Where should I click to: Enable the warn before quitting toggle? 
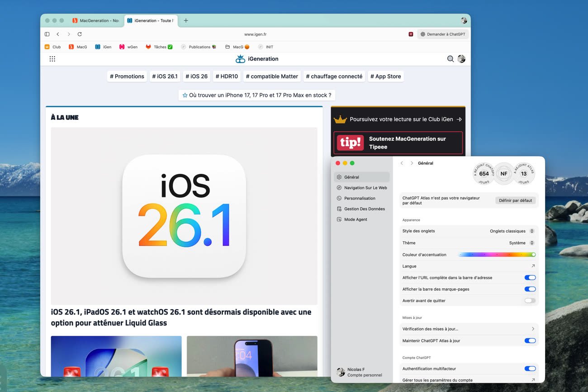pos(530,301)
